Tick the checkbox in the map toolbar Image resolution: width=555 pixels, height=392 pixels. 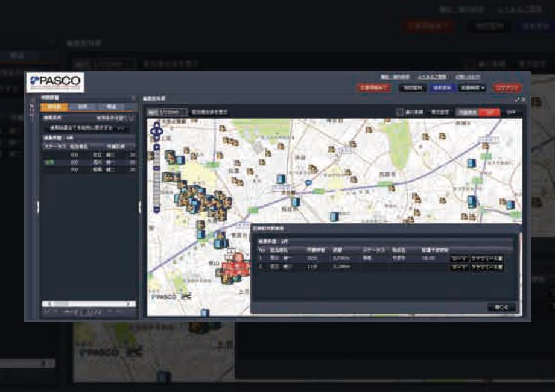[400, 112]
